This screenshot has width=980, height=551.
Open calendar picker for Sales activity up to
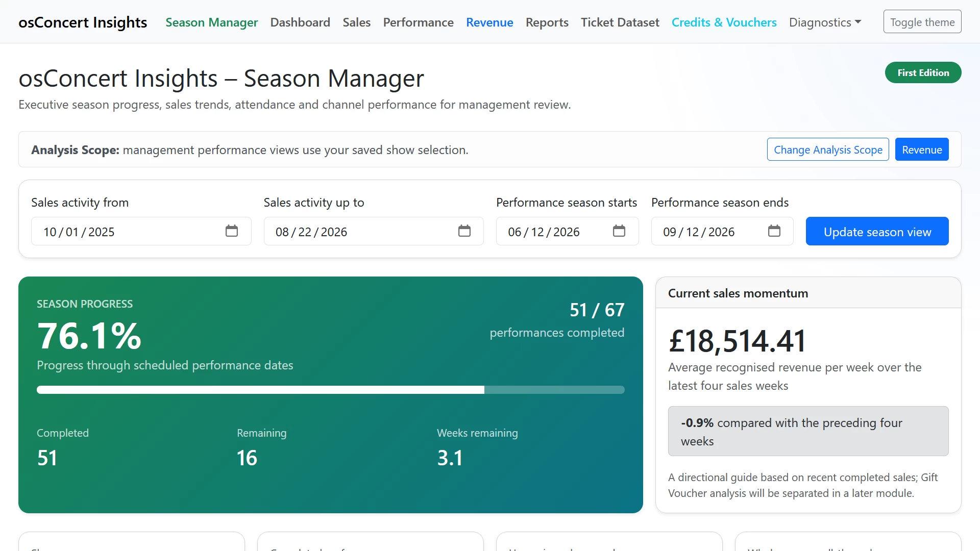click(464, 231)
